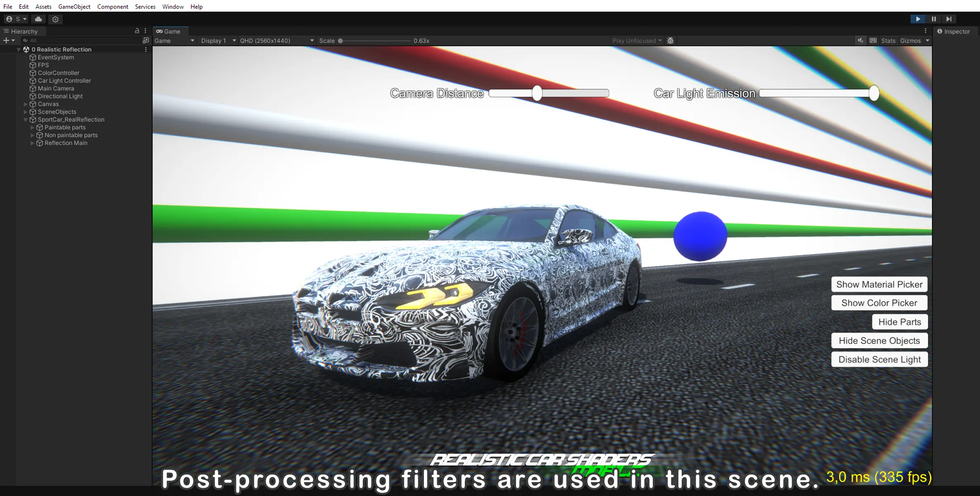Screen dimensions: 980x496
Task: Click the Hierarchy add plus icon
Action: click(6, 41)
